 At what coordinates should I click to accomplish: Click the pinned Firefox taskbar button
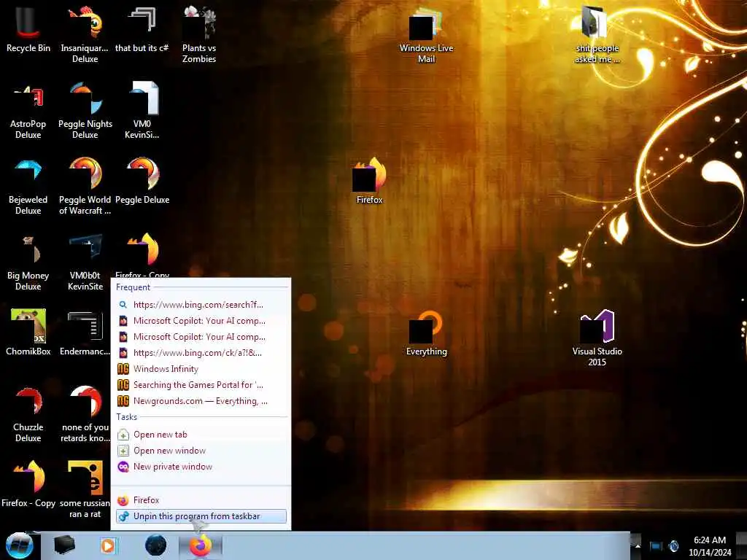tap(201, 546)
